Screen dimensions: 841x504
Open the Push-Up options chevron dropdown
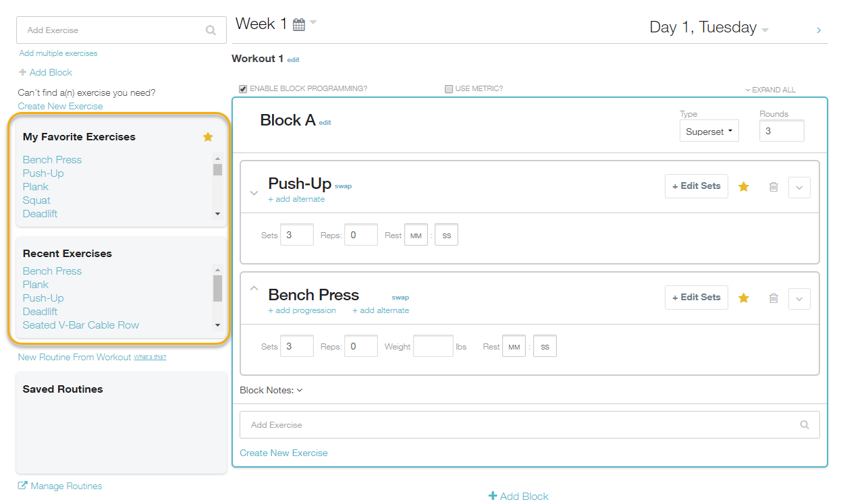pyautogui.click(x=799, y=188)
